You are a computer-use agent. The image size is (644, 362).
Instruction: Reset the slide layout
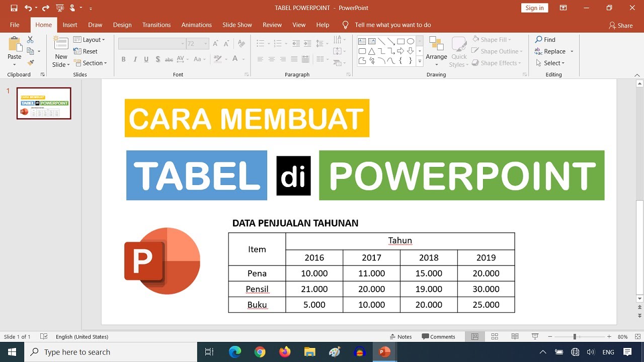pyautogui.click(x=86, y=51)
